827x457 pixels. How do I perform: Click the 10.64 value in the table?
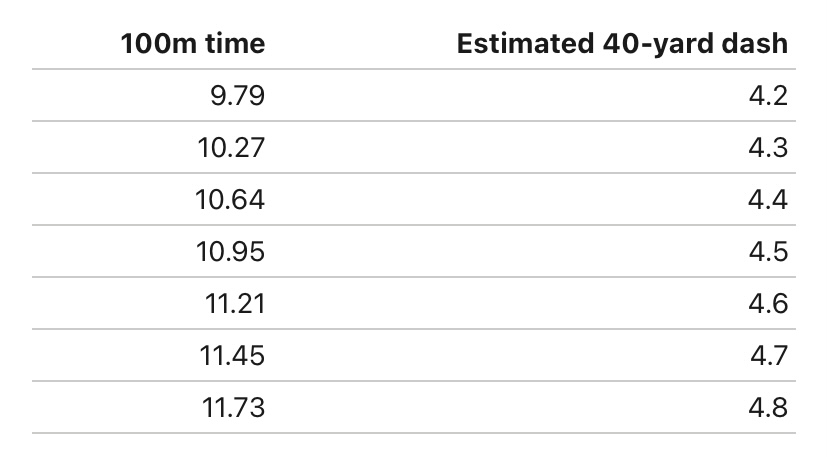click(x=231, y=200)
